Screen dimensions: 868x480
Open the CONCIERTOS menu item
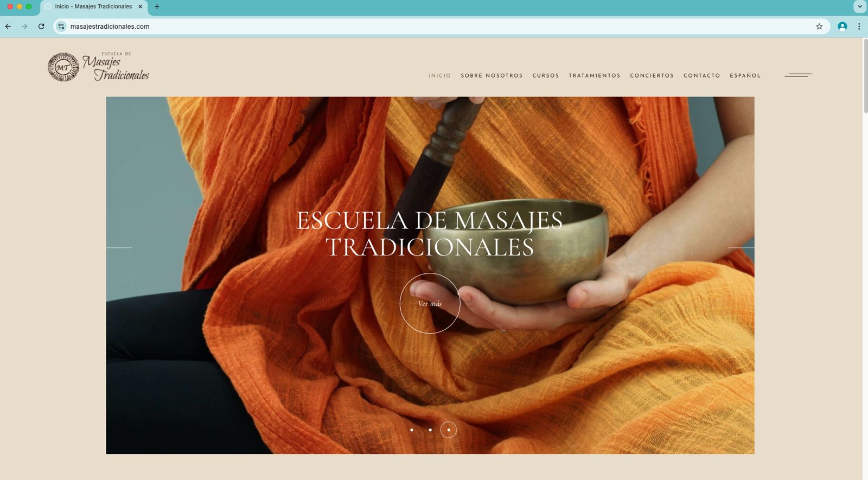(x=652, y=76)
